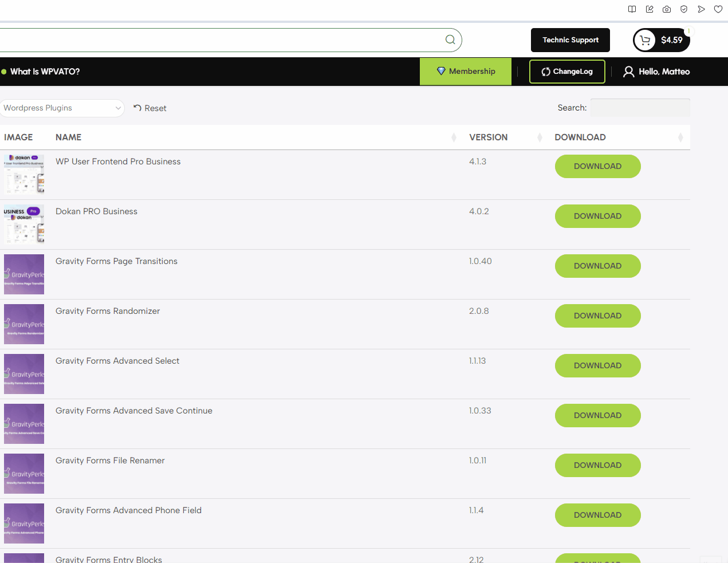Download Gravity Forms Advanced Save Continue
Image resolution: width=728 pixels, height=563 pixels.
pyautogui.click(x=598, y=415)
